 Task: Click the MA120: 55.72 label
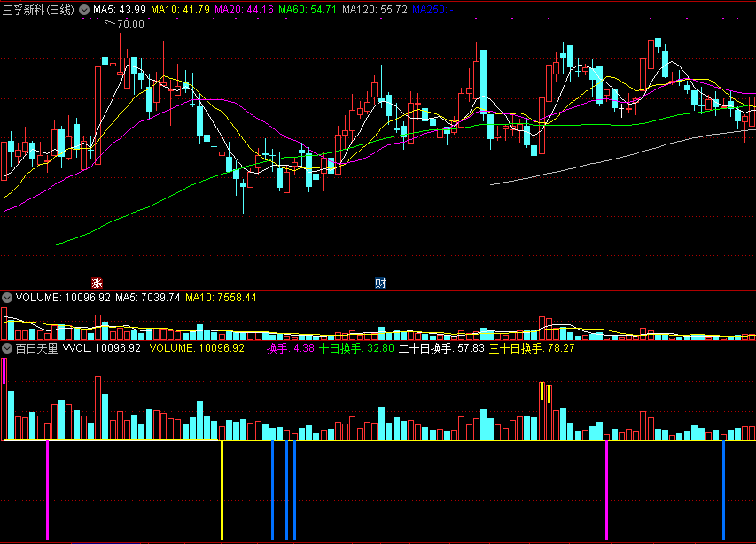[375, 10]
